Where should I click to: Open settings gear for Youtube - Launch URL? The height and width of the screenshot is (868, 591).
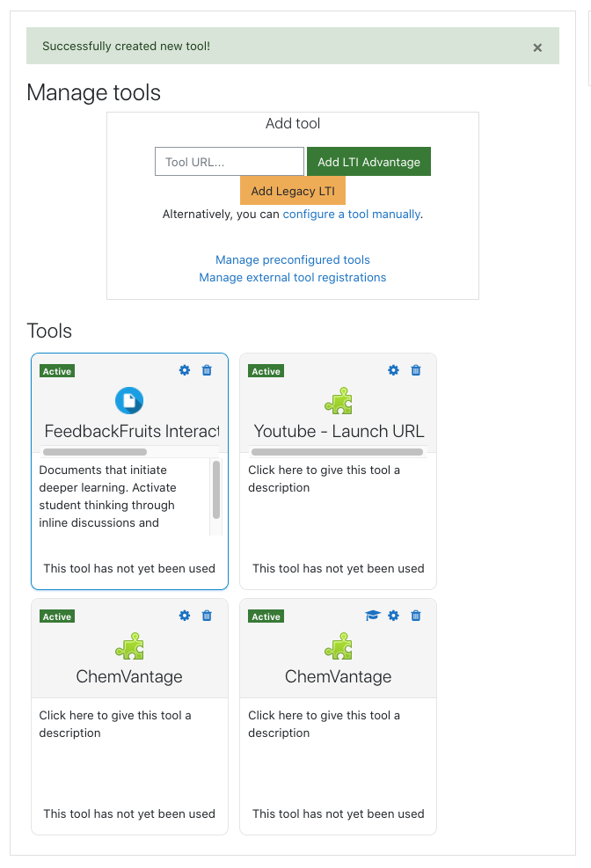point(393,370)
